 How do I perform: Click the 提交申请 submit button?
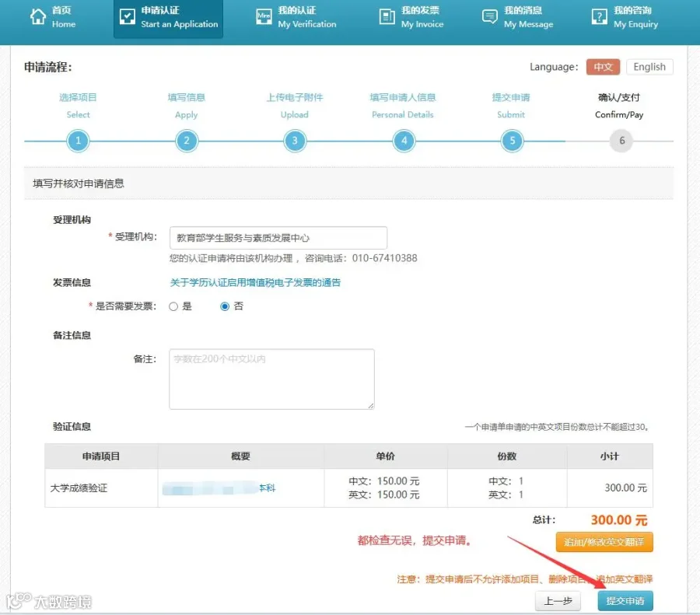coord(625,601)
